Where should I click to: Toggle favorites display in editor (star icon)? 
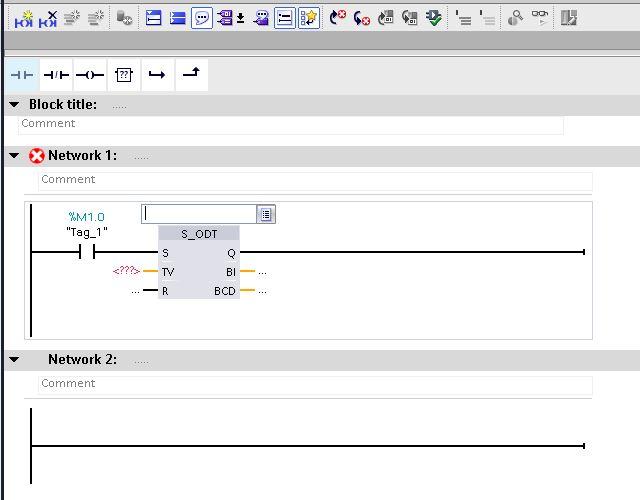coord(309,18)
